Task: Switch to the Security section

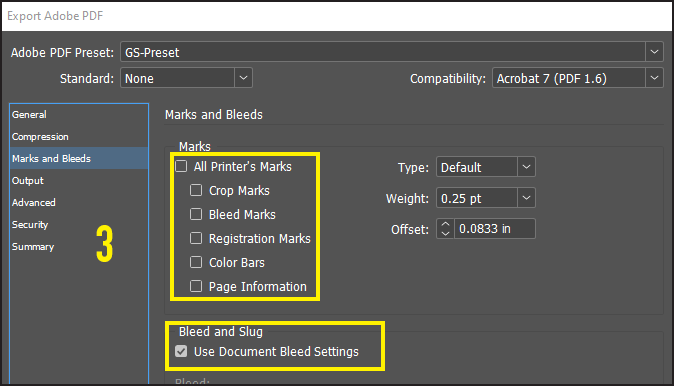Action: pos(79,224)
